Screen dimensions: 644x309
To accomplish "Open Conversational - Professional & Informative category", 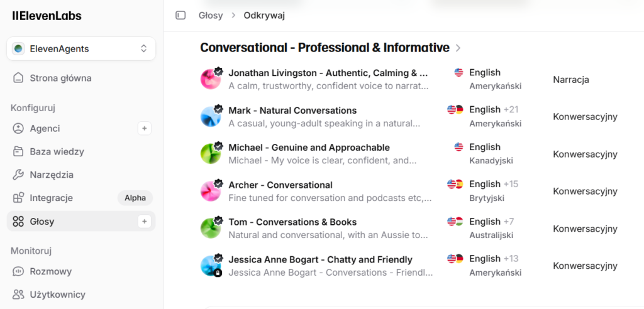I will click(325, 48).
